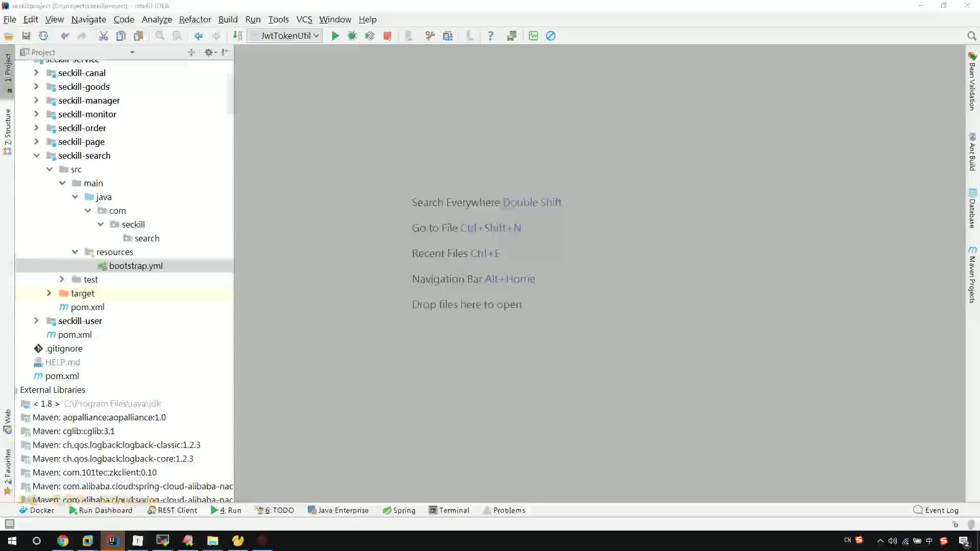Toggle the Spring panel sidebar icon
Viewport: 980px width, 551px height.
tap(400, 510)
